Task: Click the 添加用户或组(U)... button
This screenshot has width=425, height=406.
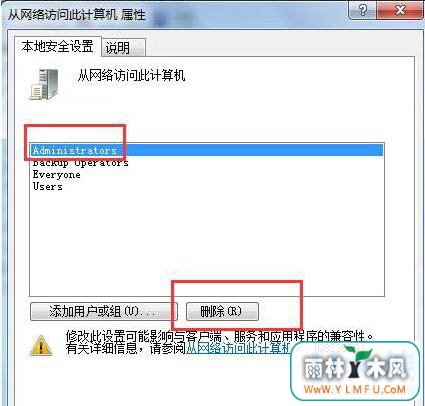Action: pyautogui.click(x=104, y=312)
